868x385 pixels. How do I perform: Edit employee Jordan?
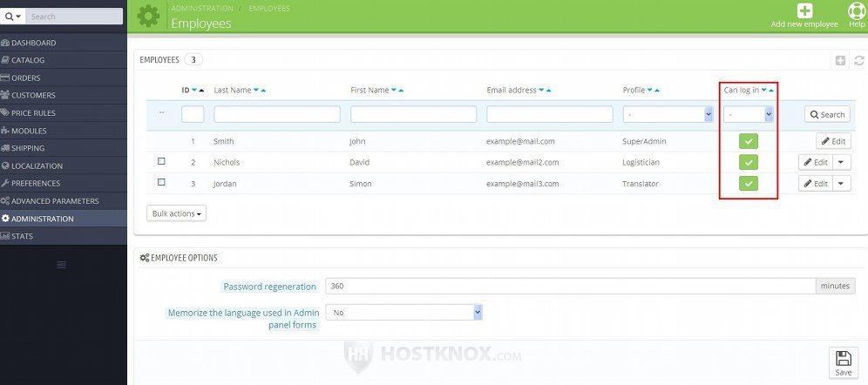click(816, 183)
